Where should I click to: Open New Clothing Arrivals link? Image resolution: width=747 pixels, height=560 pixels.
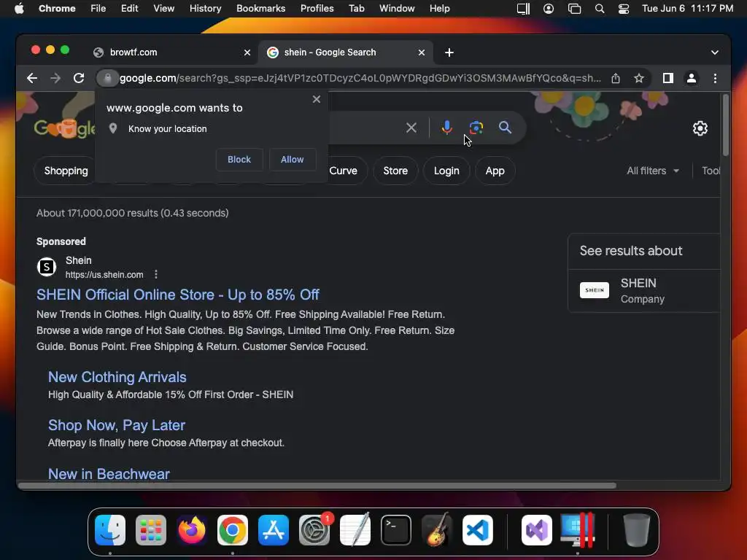tap(117, 377)
